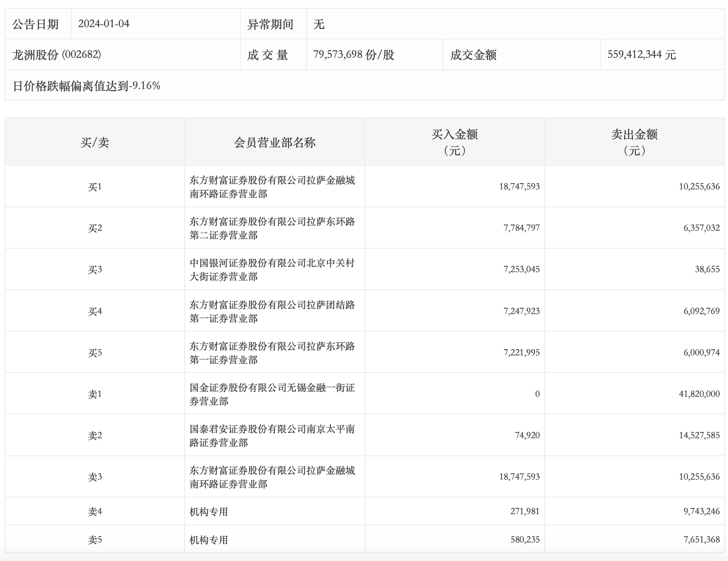The height and width of the screenshot is (561, 728).
Task: Select the sell amount 38,655
Action: tap(708, 269)
